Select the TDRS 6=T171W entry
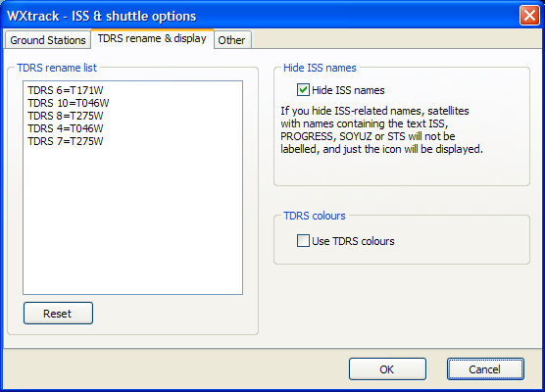 tap(66, 90)
